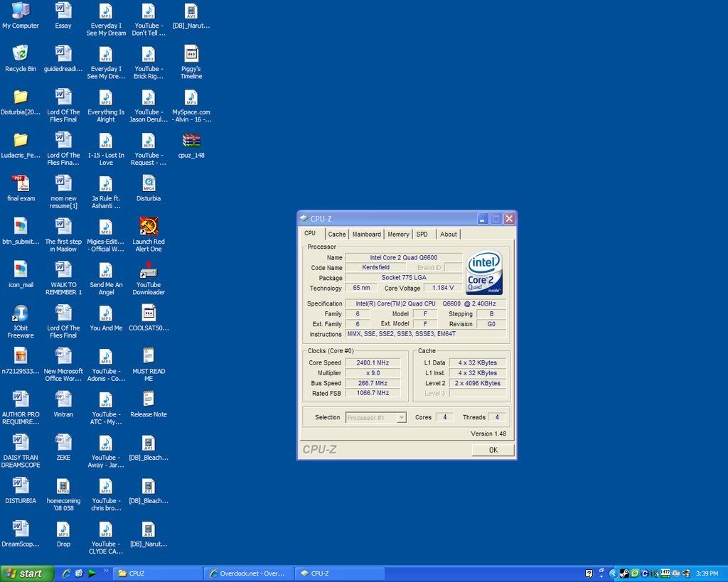Close the CPU-Z window
Screen dimensions: 728x582
509,219
